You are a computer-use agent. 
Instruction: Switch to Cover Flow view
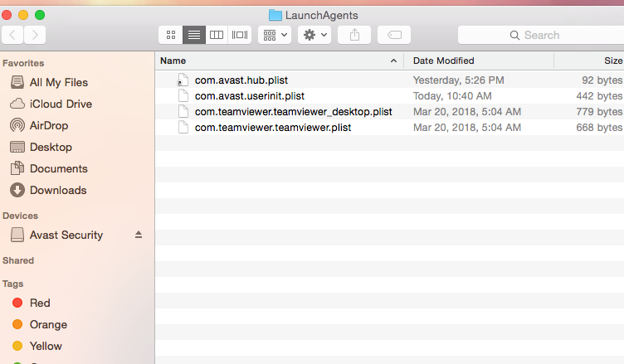click(x=240, y=35)
